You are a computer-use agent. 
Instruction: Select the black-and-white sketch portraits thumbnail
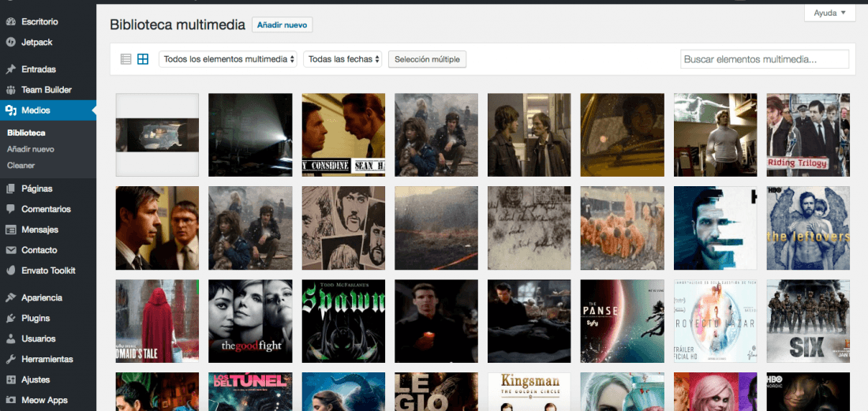point(343,228)
